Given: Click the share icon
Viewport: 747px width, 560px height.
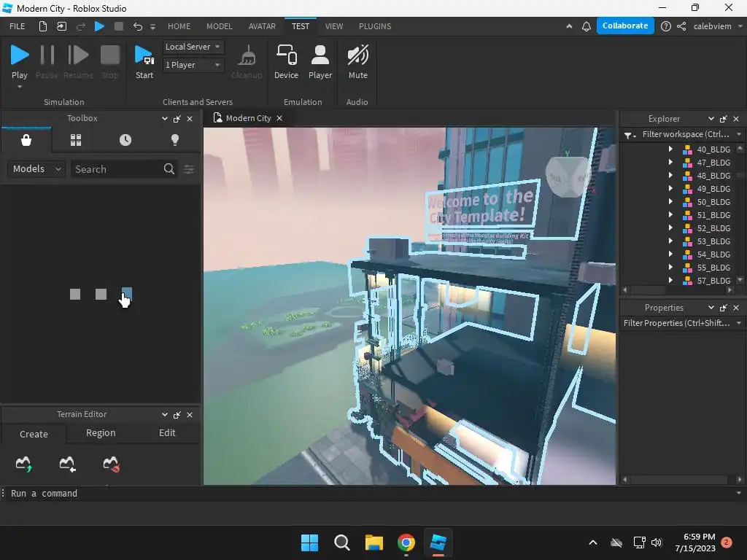Looking at the screenshot, I should (681, 26).
